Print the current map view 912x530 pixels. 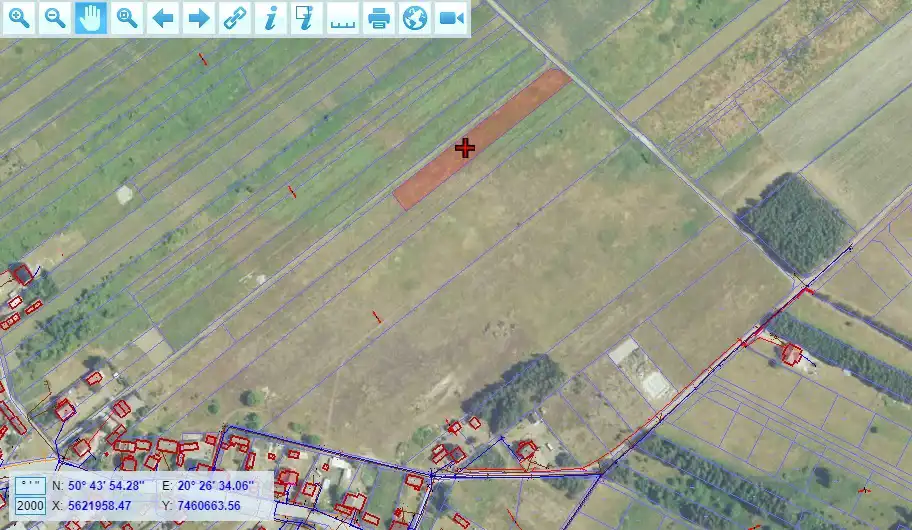coord(379,18)
